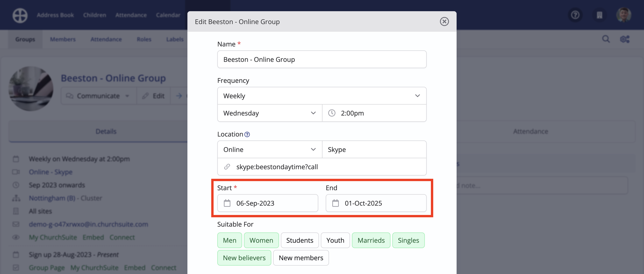Toggle the Marrieds suitability tag
The image size is (644, 274).
tap(371, 240)
